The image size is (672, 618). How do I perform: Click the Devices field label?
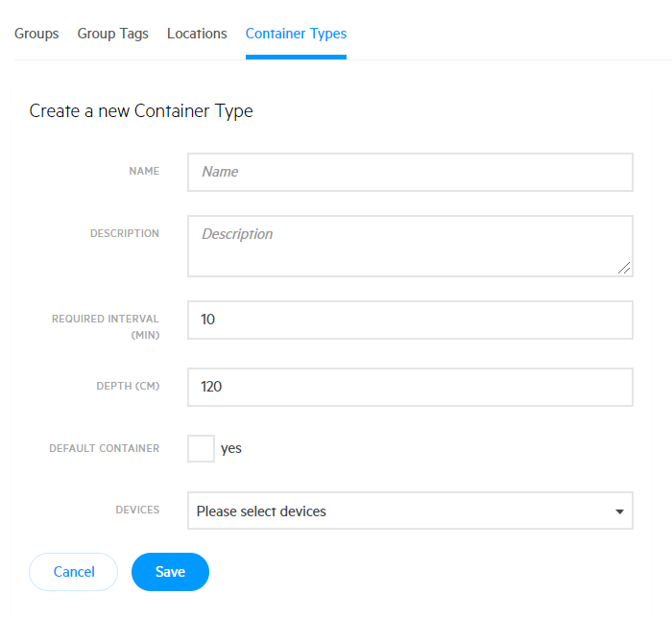pyautogui.click(x=137, y=510)
